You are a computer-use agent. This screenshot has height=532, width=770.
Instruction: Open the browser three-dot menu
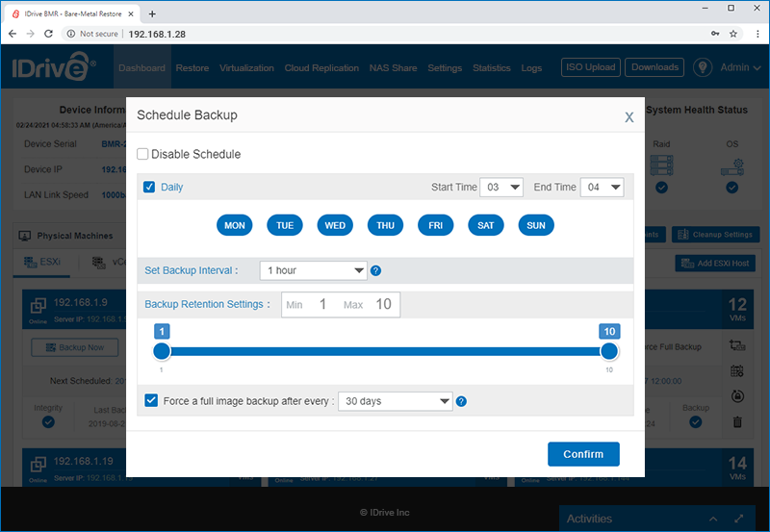pos(757,34)
